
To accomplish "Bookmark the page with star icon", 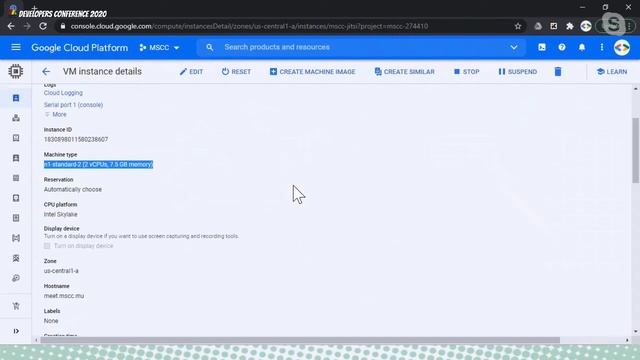I will 518,26.
